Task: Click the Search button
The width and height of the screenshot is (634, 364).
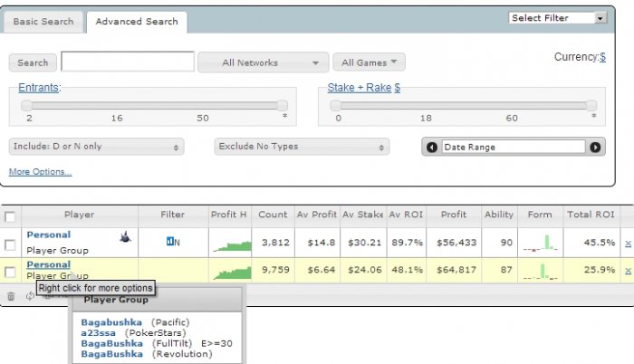Action: click(33, 62)
